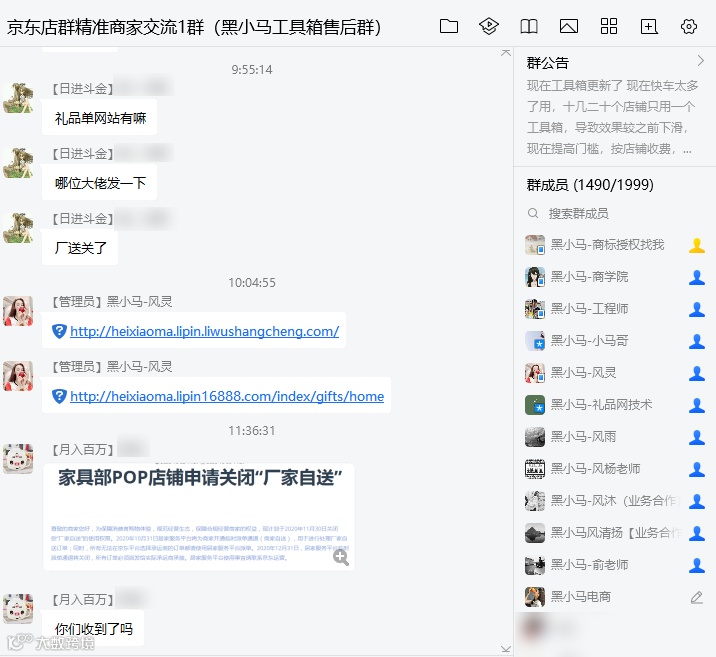Click admin badge beside 黑小马-风沐
The image size is (716, 657).
(696, 501)
